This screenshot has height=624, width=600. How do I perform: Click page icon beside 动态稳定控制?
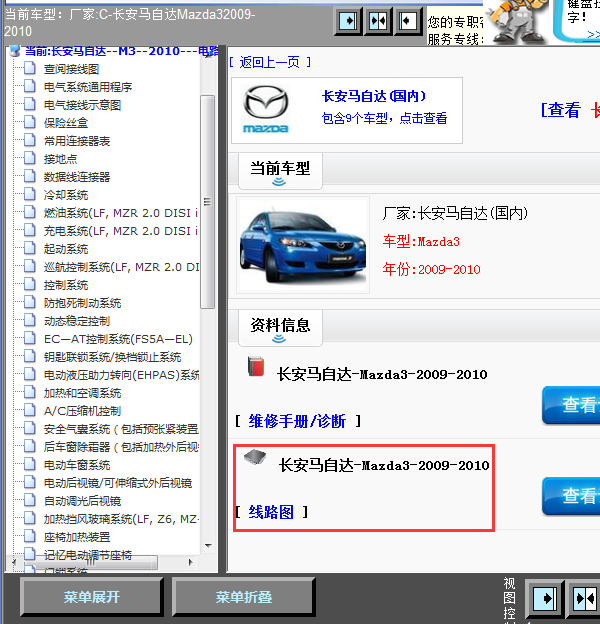click(x=30, y=320)
